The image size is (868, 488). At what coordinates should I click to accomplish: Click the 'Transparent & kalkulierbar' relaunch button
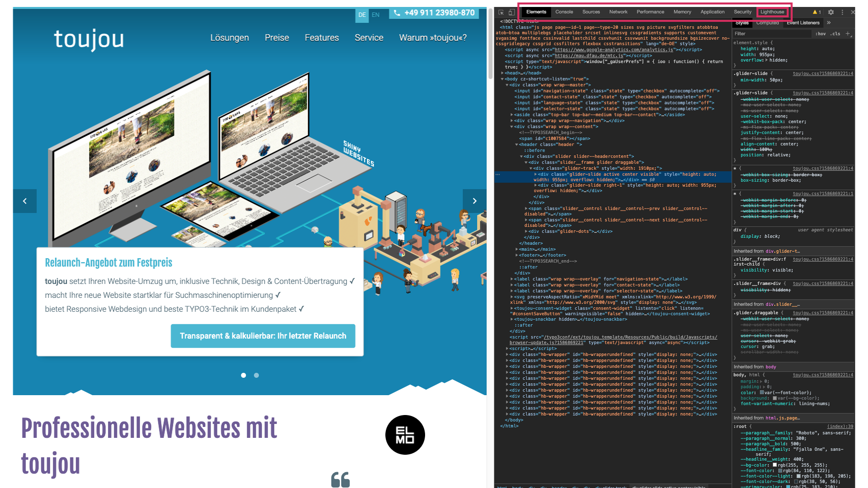263,336
